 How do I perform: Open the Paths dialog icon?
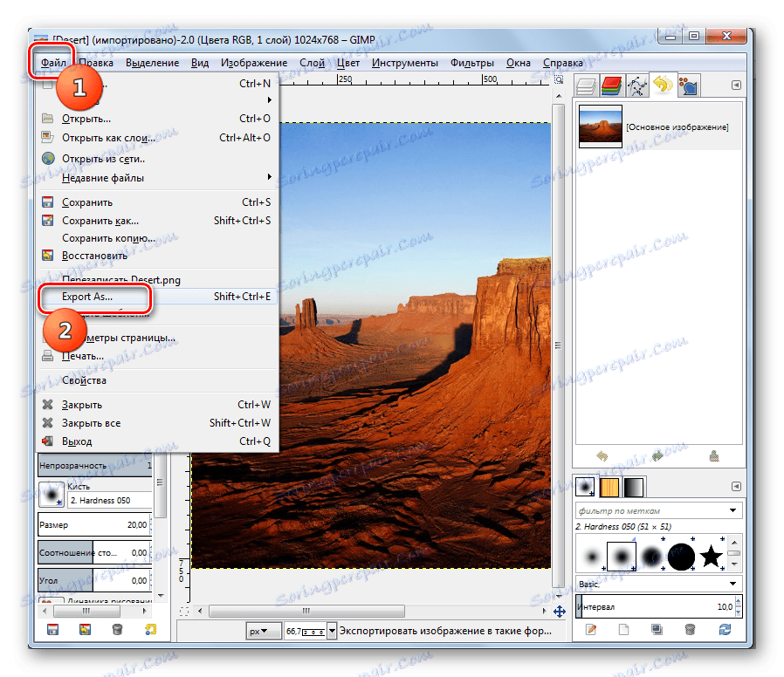(637, 85)
